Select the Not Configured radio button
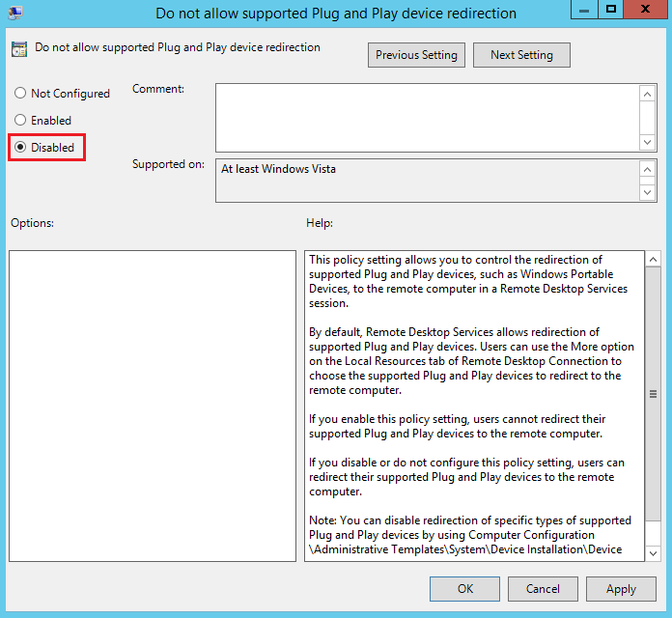 pyautogui.click(x=20, y=93)
